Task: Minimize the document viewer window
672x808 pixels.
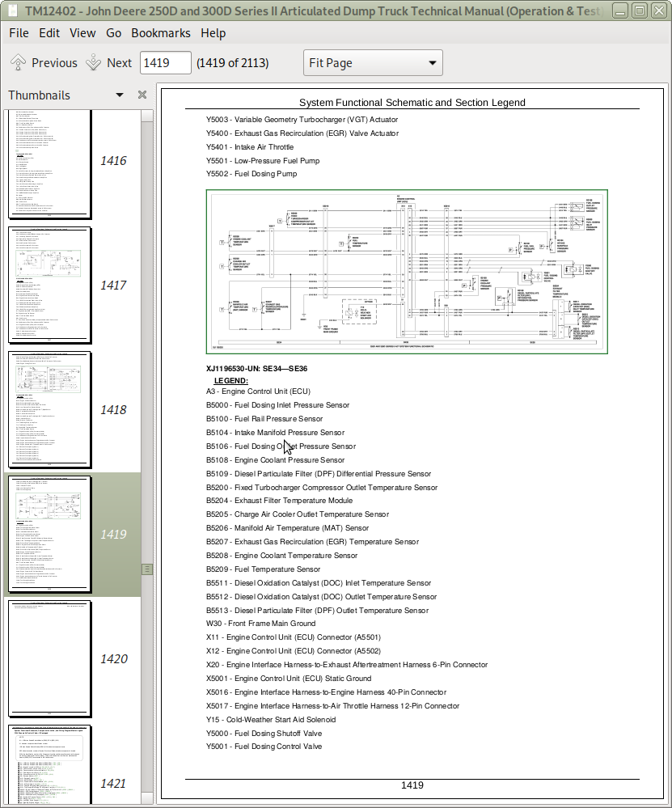Action: (x=620, y=11)
